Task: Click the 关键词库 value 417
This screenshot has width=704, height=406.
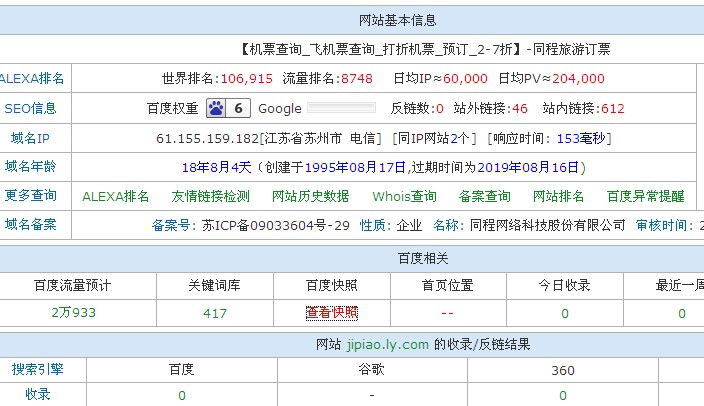Action: tap(215, 313)
